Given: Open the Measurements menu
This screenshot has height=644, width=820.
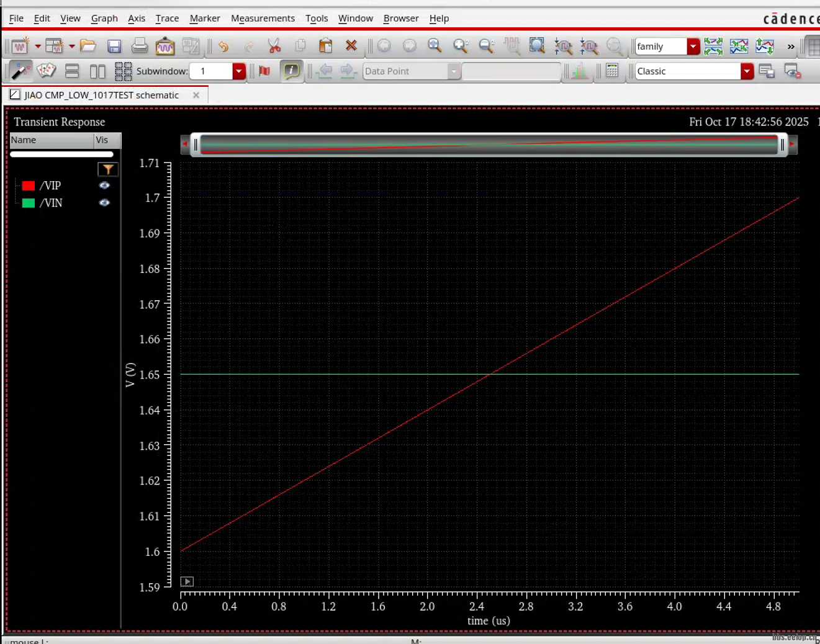Looking at the screenshot, I should click(263, 18).
